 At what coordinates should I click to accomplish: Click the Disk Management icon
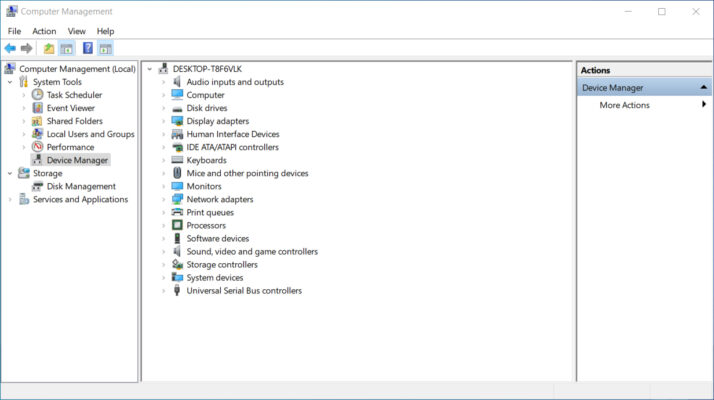tap(37, 186)
